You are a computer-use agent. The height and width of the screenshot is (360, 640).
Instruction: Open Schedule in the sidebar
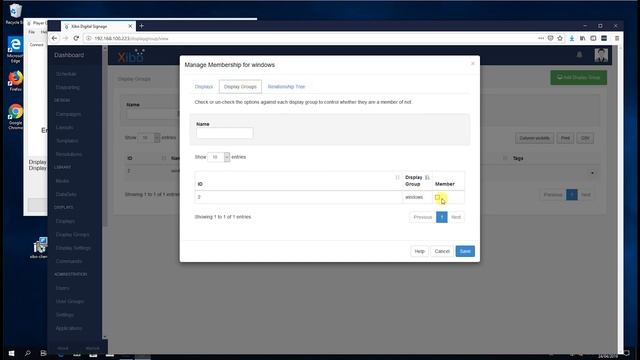(66, 74)
